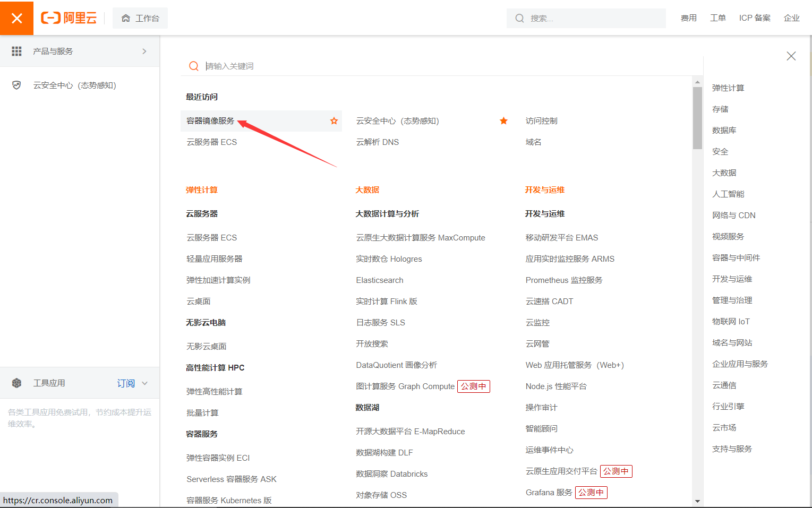Toggle favorite star for 容器镜像服务
812x508 pixels.
(334, 121)
